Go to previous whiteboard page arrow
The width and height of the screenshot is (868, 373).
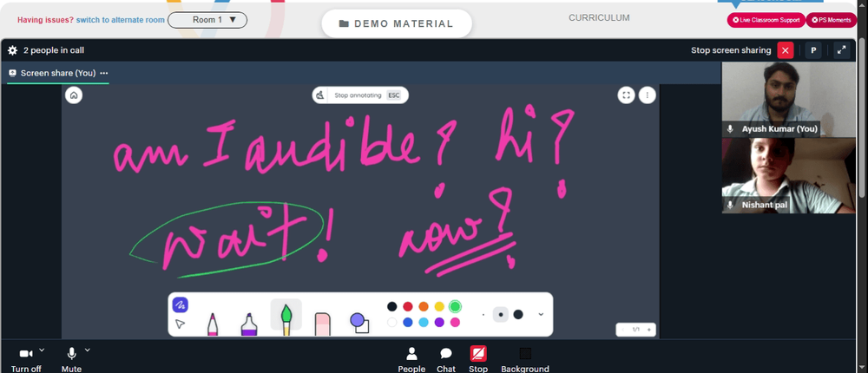pyautogui.click(x=622, y=330)
